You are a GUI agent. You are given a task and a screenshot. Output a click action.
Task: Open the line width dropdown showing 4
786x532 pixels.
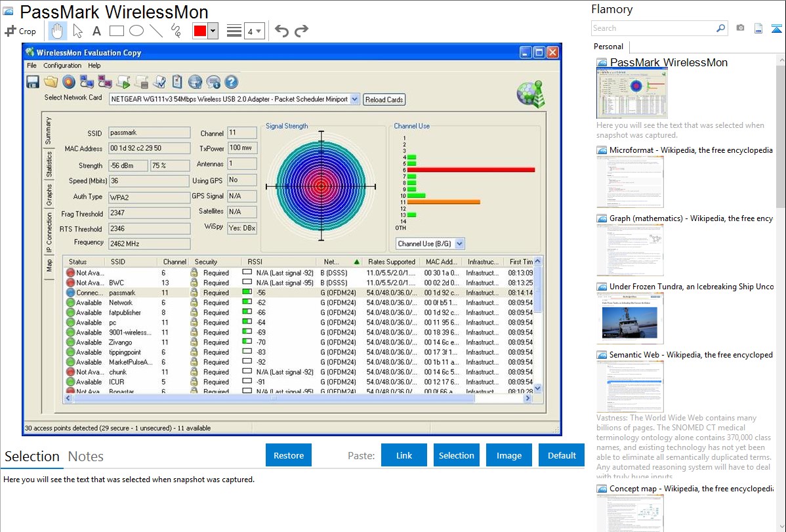[x=254, y=31]
